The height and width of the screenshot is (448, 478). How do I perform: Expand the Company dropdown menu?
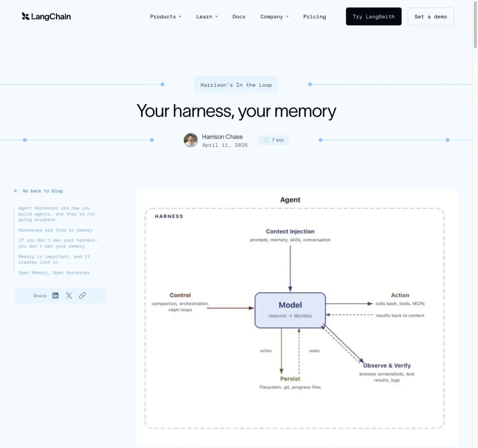pos(274,17)
